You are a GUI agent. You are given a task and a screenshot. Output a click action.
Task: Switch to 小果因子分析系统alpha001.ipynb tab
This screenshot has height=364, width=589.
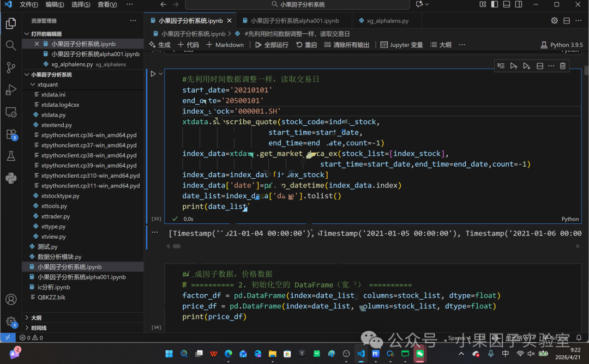point(295,21)
